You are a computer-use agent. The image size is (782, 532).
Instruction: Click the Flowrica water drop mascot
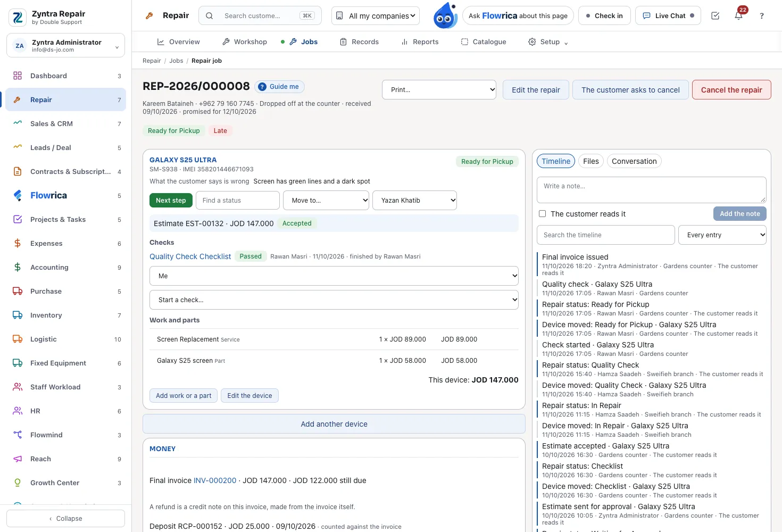pos(445,15)
